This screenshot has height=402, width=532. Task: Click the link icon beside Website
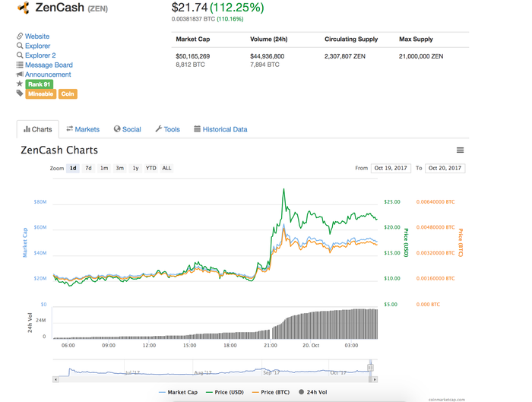point(20,36)
